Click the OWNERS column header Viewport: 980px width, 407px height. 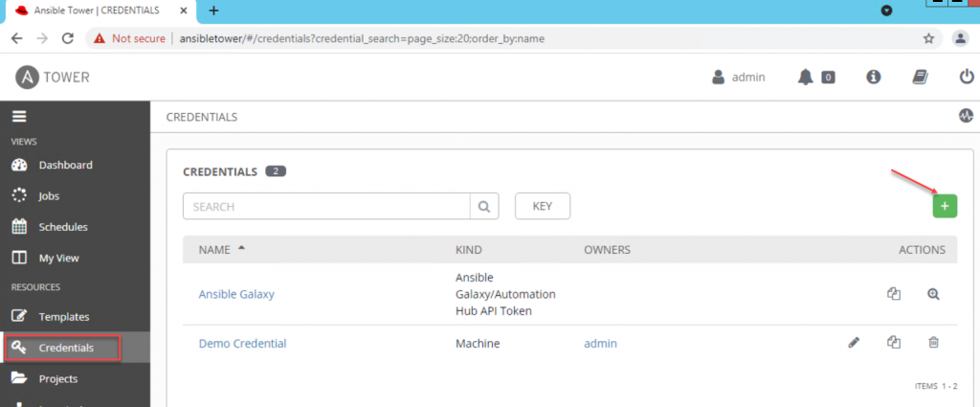tap(607, 250)
